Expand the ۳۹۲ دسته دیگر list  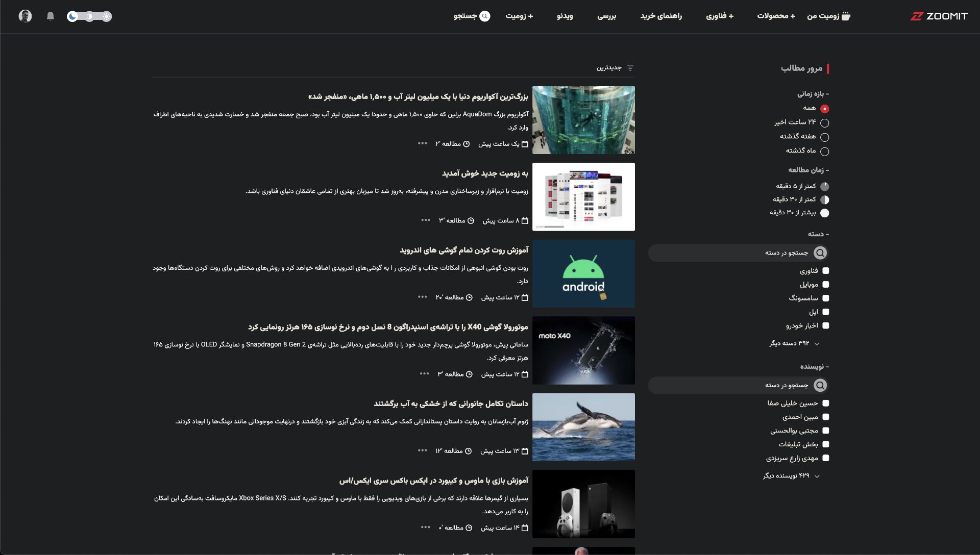(x=794, y=343)
